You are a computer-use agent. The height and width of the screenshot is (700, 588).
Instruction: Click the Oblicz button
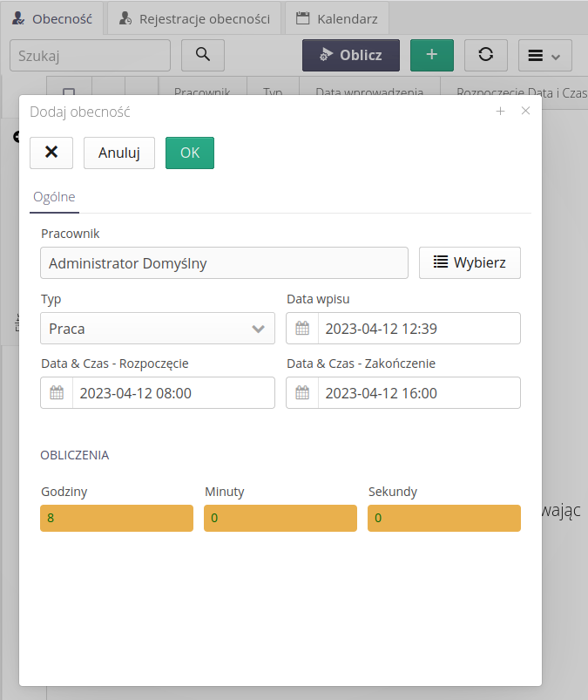351,55
